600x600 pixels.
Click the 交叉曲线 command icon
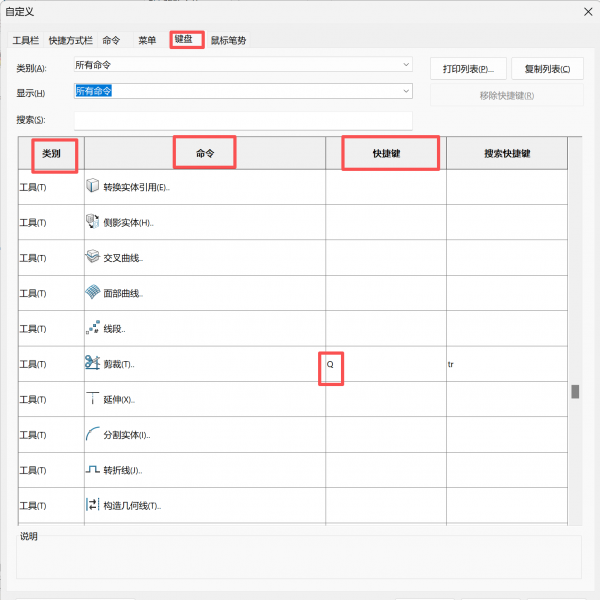(x=92, y=256)
